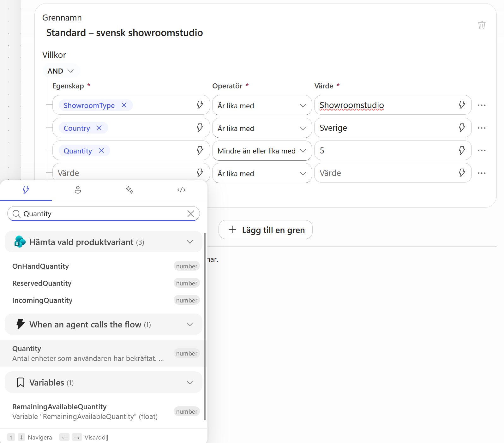Remove the Country property token
Screen dimensions: 504x443
(x=99, y=128)
